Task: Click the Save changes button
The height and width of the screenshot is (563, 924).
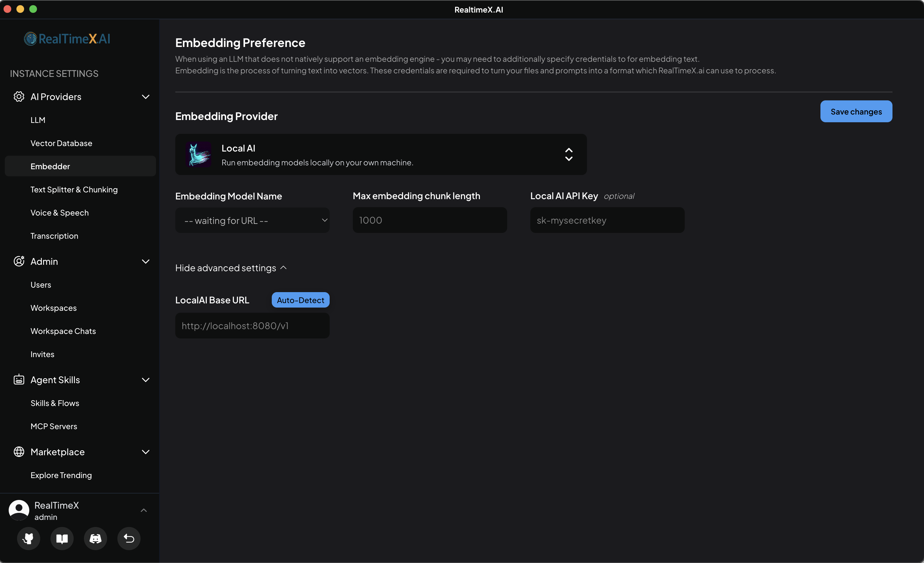Action: click(856, 112)
